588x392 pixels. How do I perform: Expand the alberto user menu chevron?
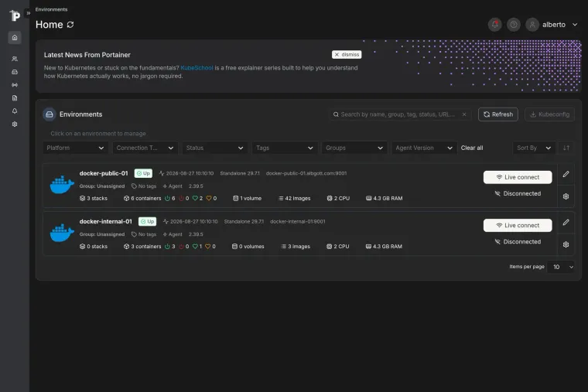(575, 25)
